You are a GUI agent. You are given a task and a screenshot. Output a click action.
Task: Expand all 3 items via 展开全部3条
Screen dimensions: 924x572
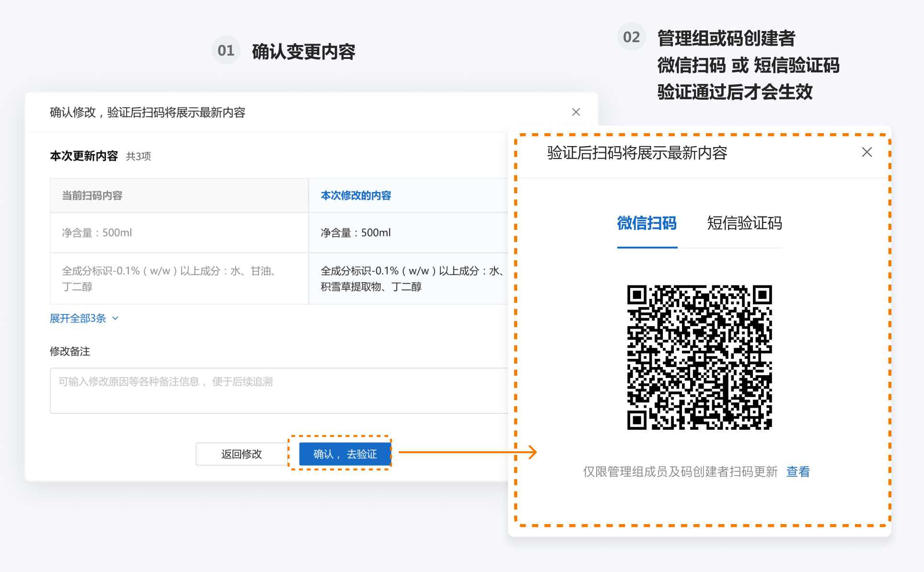(78, 319)
